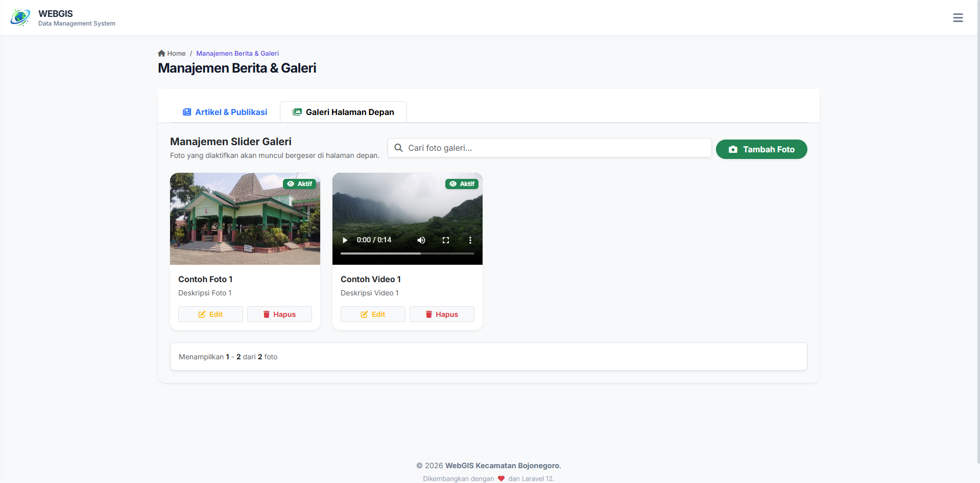Viewport: 980px width, 483px height.
Task: Open the hamburger navigation menu
Action: point(958,17)
